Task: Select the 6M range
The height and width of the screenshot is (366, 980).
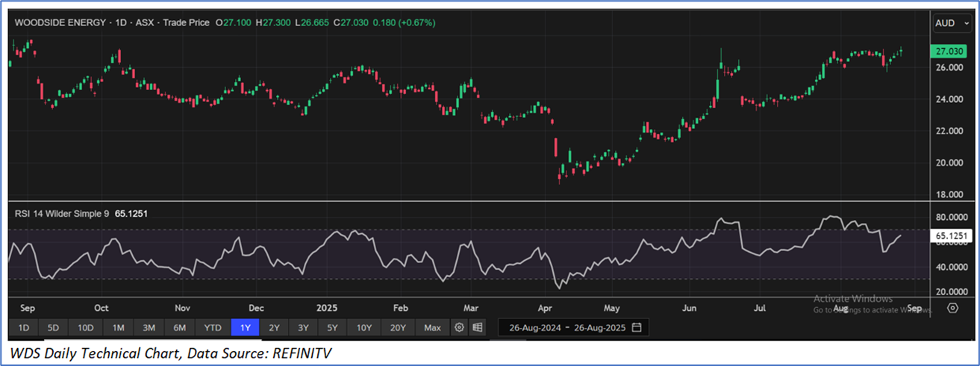Action: point(179,327)
